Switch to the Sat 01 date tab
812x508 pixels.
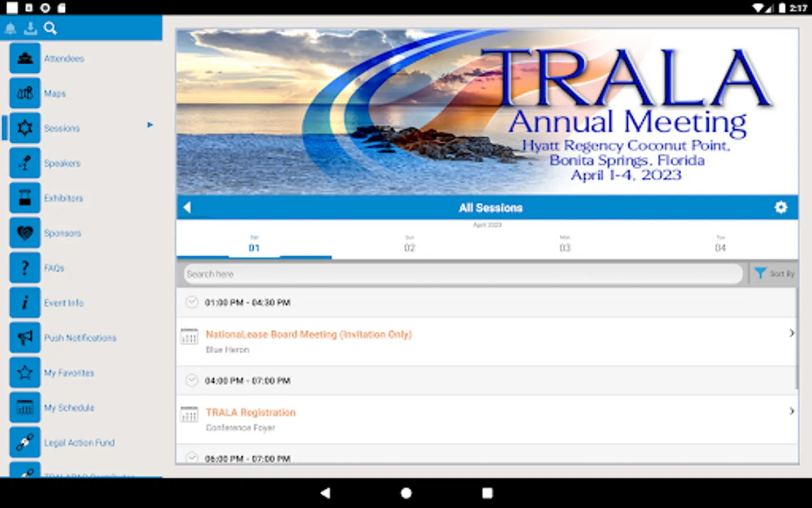(x=254, y=244)
